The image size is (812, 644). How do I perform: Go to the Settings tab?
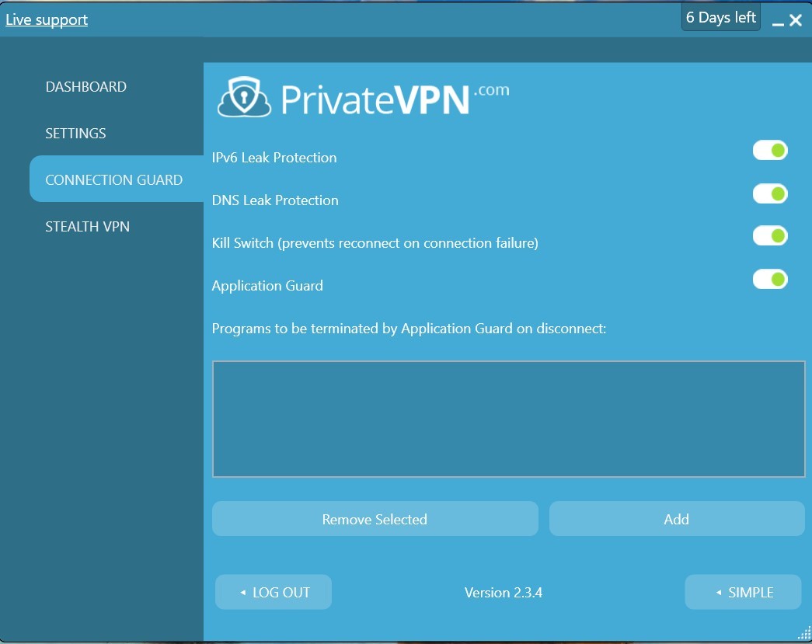pos(76,134)
